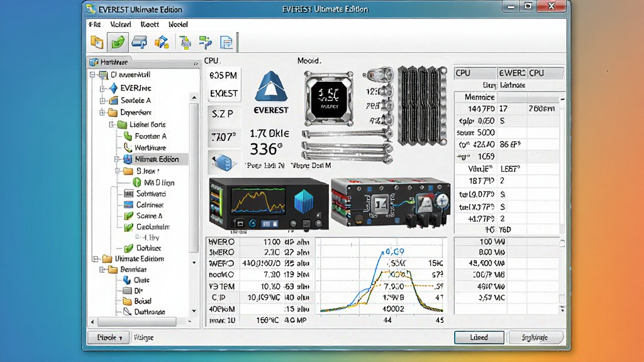
Task: Click the motherboard hardware image
Action: [x=390, y=202]
